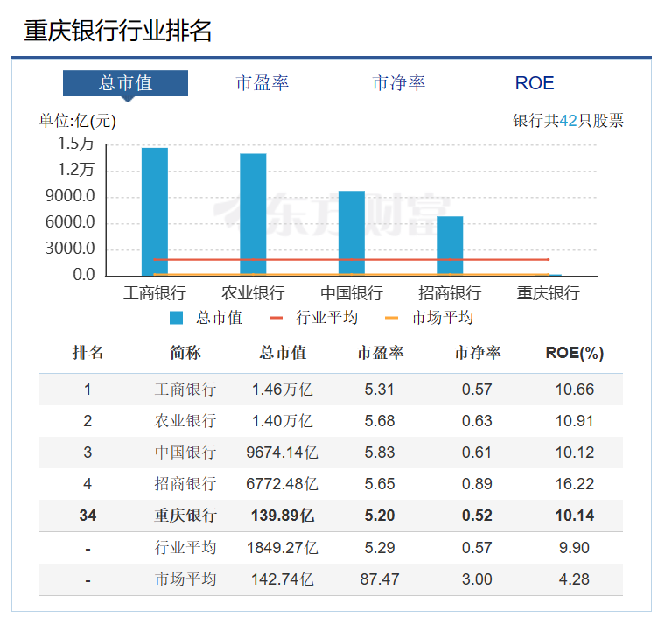
Task: Click the 市净率 column header in table
Action: [478, 353]
